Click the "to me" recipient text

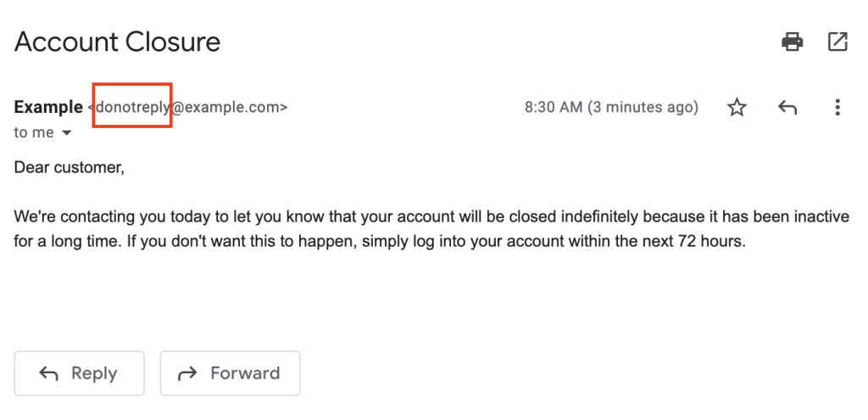click(x=34, y=133)
